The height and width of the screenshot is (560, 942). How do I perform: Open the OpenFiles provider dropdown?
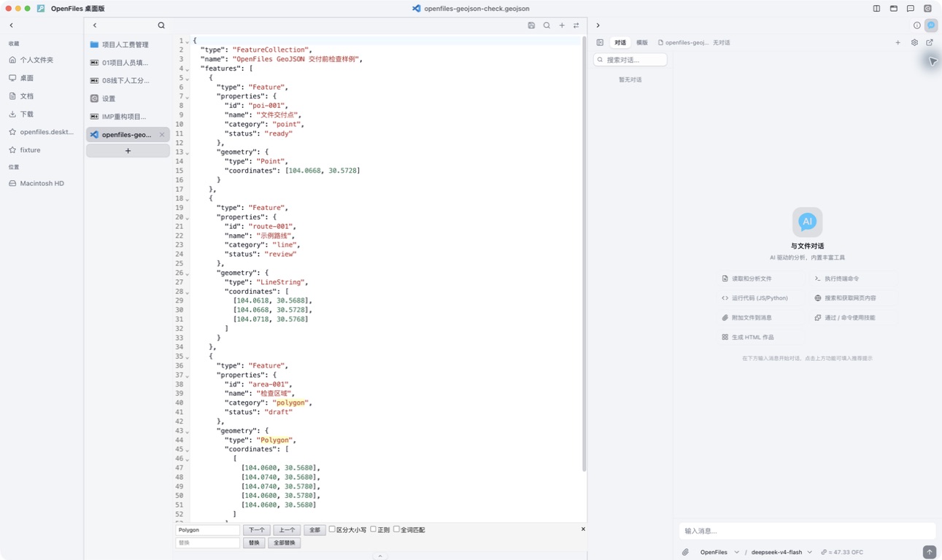[719, 552]
